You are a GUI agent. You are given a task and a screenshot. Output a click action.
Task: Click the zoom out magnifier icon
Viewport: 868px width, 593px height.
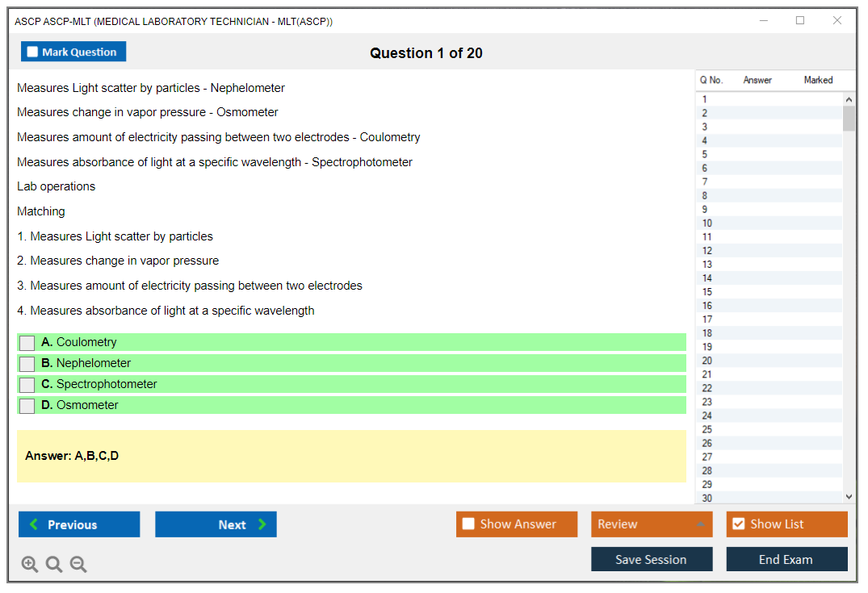[78, 565]
